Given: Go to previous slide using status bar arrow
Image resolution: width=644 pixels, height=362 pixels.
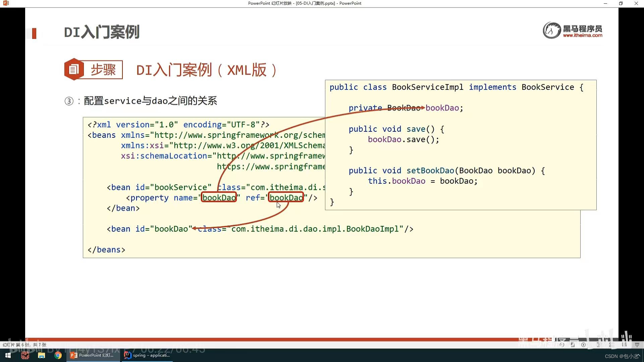Looking at the screenshot, I should point(562,345).
